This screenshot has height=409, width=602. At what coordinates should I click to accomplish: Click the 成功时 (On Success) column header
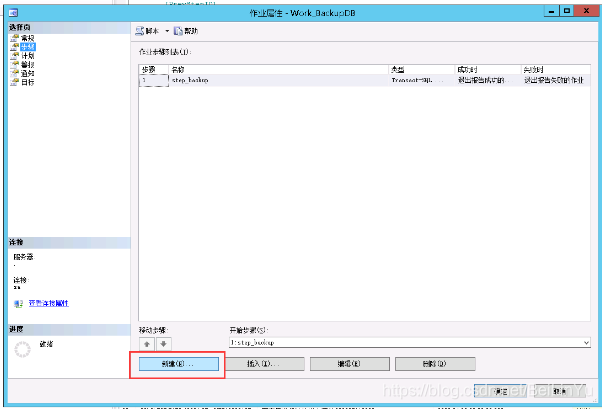tap(488, 70)
